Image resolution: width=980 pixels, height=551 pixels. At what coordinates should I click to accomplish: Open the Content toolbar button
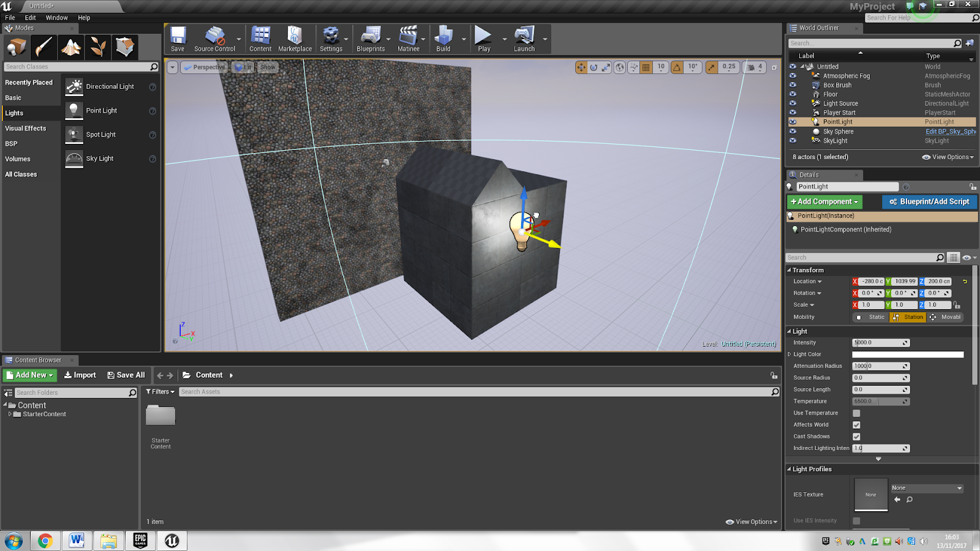pyautogui.click(x=260, y=39)
